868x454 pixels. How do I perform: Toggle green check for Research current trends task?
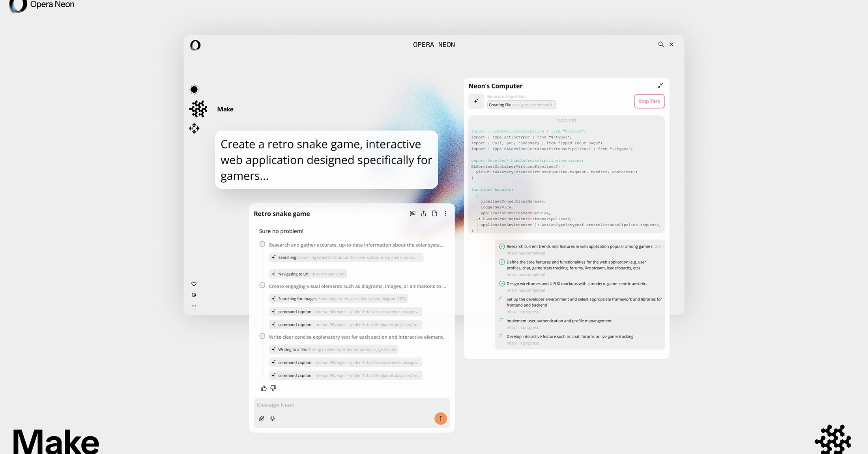coord(502,246)
